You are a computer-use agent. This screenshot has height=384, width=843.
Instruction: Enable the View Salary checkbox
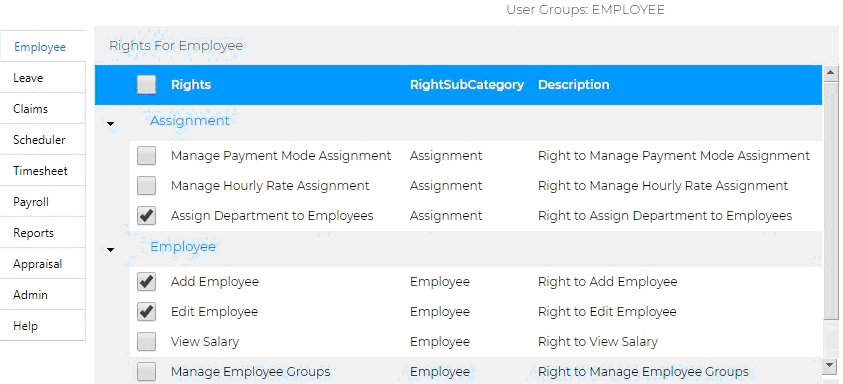pyautogui.click(x=146, y=342)
